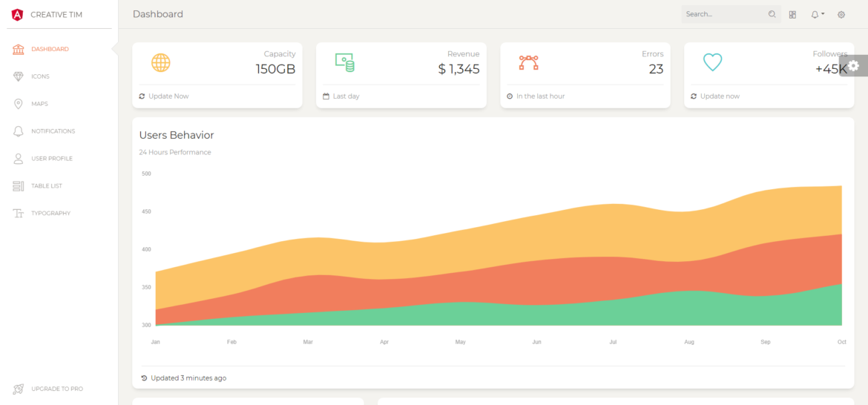Viewport: 868px width, 405px height.
Task: Click the Dashboard bank icon in sidebar
Action: (x=19, y=49)
